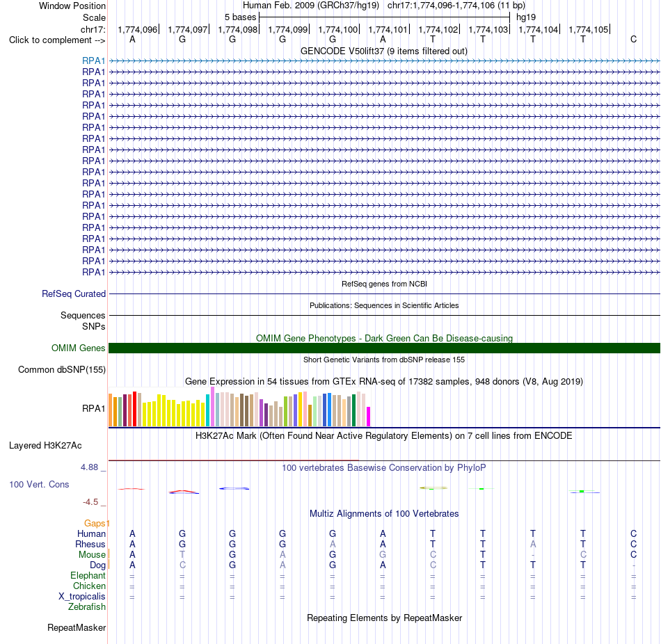Open the 'H3K27Ac Mark' ENCODE track title
This screenshot has height=644, width=661.
(383, 436)
